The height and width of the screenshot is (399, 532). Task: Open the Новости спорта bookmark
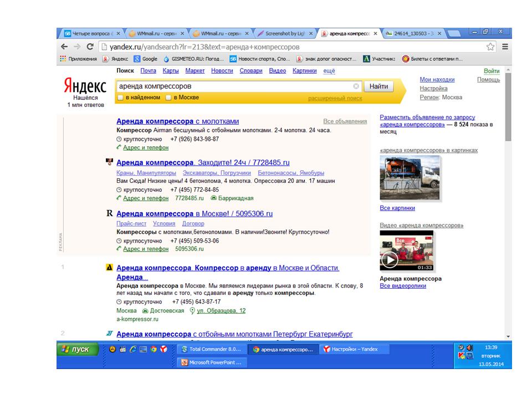click(260, 59)
